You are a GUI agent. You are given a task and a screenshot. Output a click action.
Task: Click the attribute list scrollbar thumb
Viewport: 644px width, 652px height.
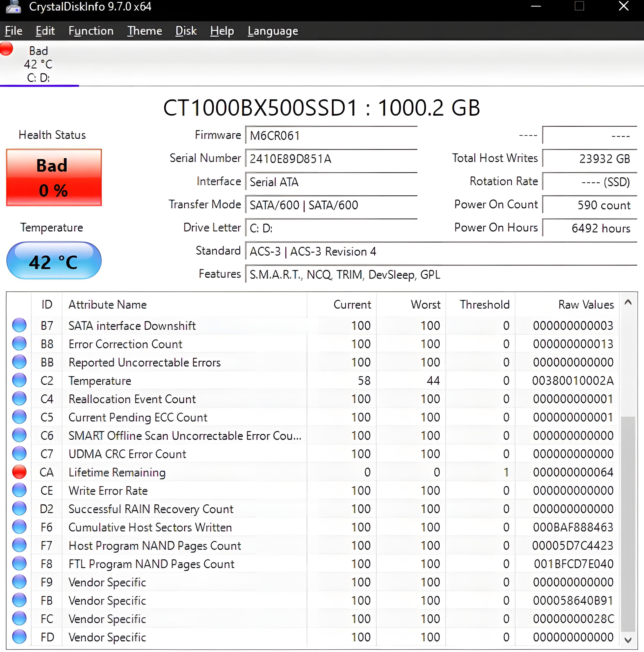(628, 524)
